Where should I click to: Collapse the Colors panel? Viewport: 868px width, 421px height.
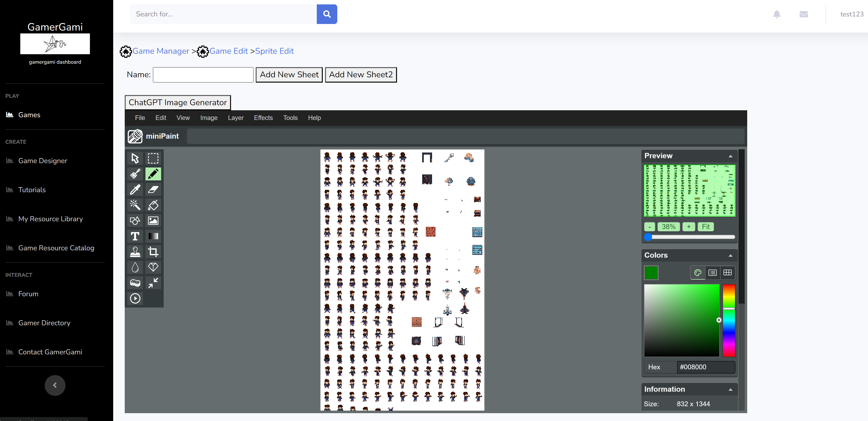tap(730, 256)
